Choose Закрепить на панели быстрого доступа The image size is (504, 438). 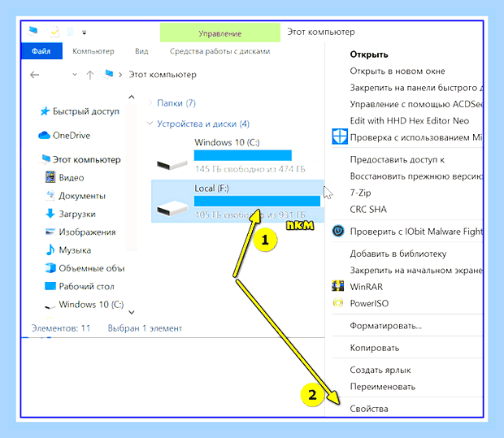[x=416, y=88]
